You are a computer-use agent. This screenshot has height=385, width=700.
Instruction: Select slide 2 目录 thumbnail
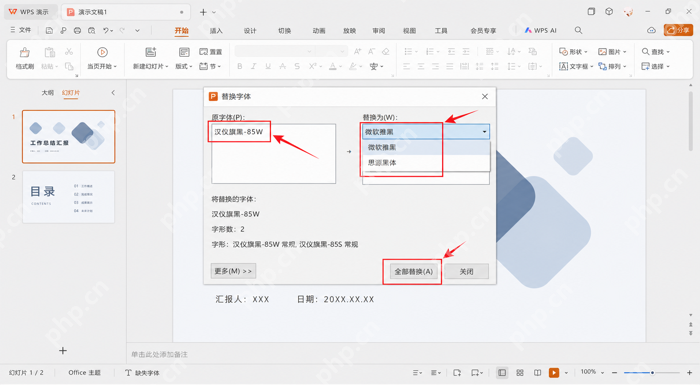(x=68, y=197)
